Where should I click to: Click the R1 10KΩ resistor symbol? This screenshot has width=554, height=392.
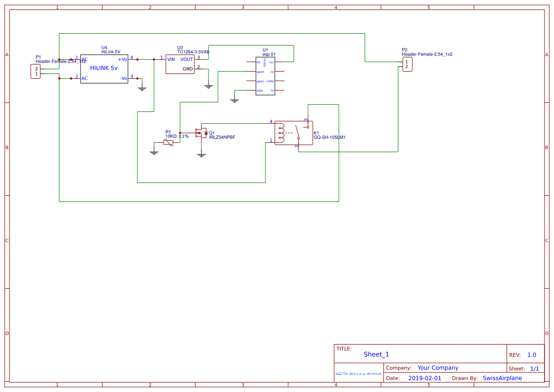pyautogui.click(x=168, y=143)
